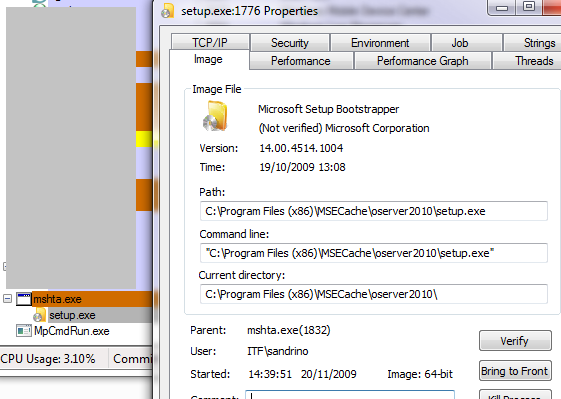
Task: Select mshta.exe in the process list
Action: tap(57, 299)
